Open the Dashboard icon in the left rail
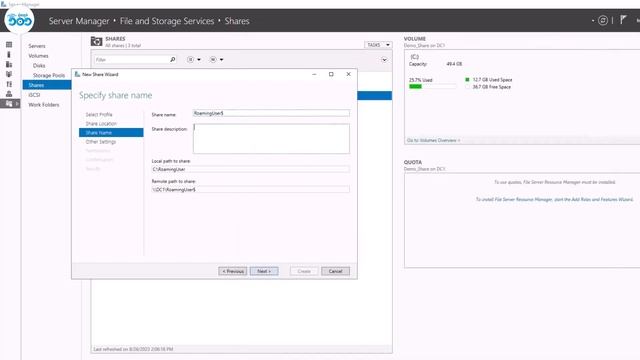The image size is (640, 360). [9, 44]
